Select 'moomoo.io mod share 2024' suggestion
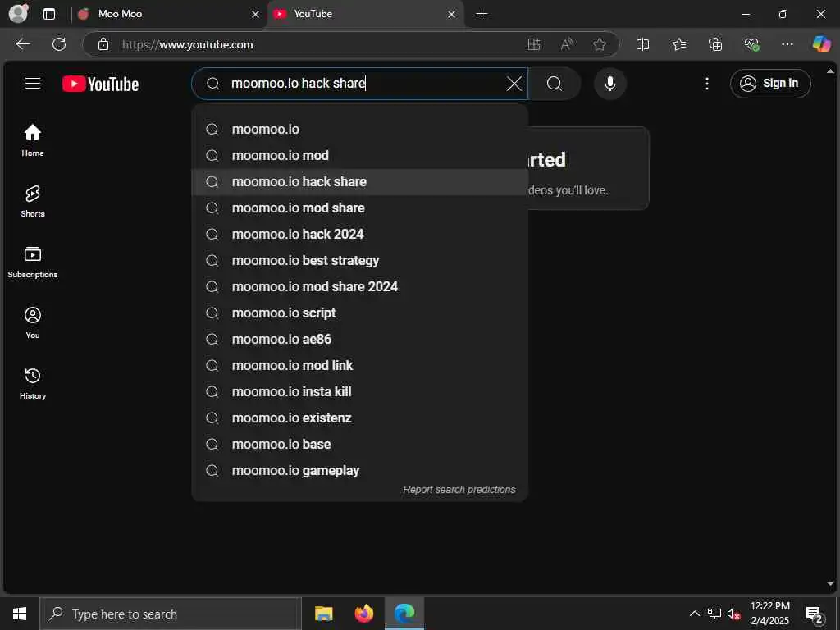Viewport: 840px width, 630px height. [x=359, y=286]
